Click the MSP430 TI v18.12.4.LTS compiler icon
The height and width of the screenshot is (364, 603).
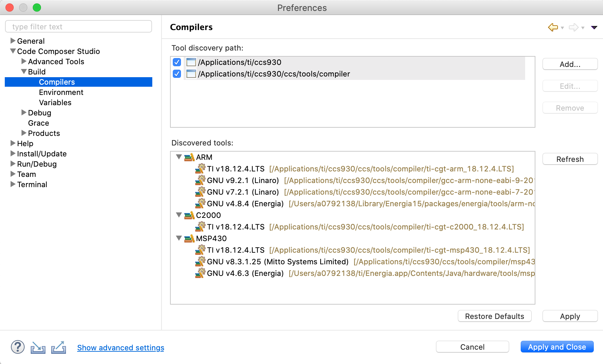[200, 250]
